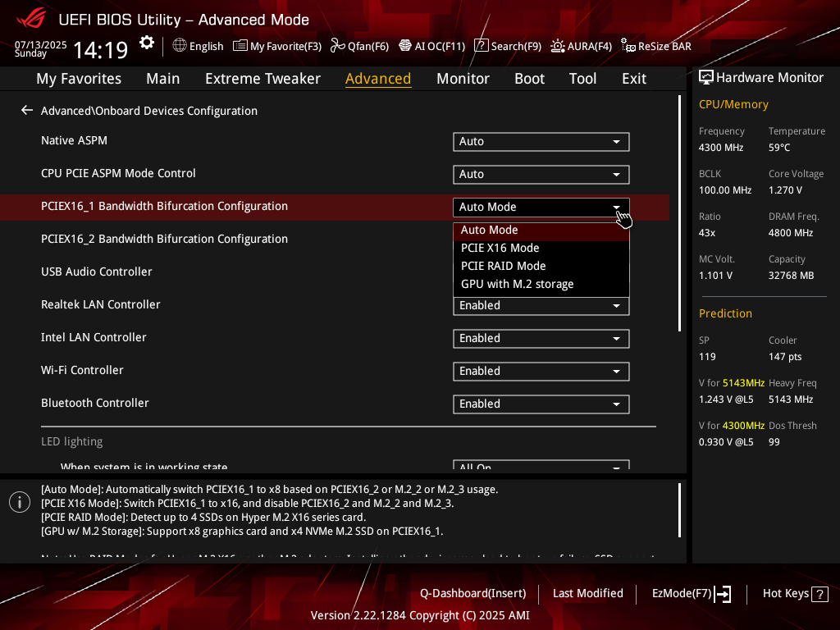Click the 4300 MHz frequency value
This screenshot has width=840, height=630.
coord(721,148)
